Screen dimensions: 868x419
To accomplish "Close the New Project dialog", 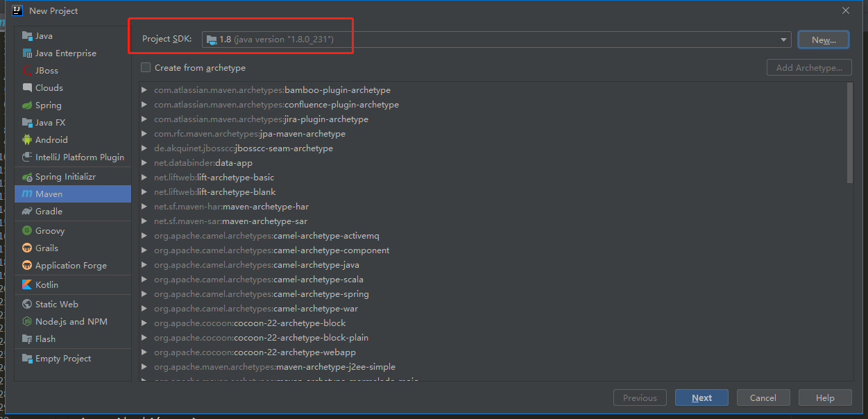I will coord(845,10).
